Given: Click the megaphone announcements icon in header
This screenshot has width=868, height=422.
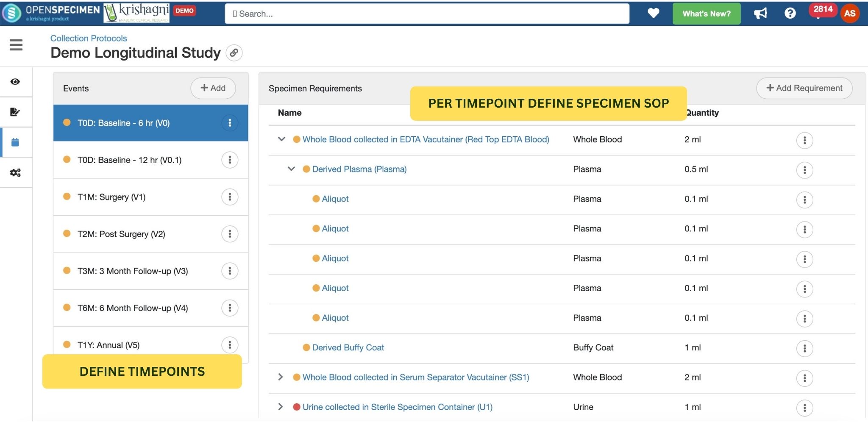Looking at the screenshot, I should pos(761,13).
